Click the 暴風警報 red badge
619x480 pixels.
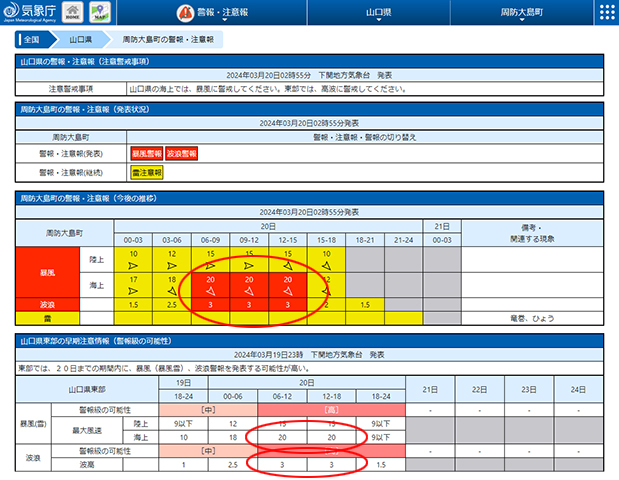tap(147, 153)
